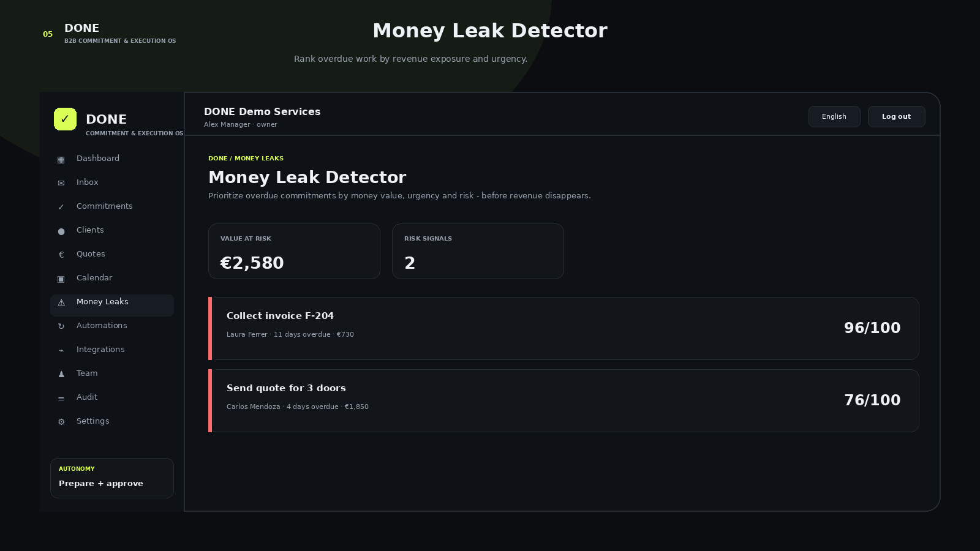Click the green DONE checkmark logo
Viewport: 980px width, 551px height.
[x=65, y=119]
